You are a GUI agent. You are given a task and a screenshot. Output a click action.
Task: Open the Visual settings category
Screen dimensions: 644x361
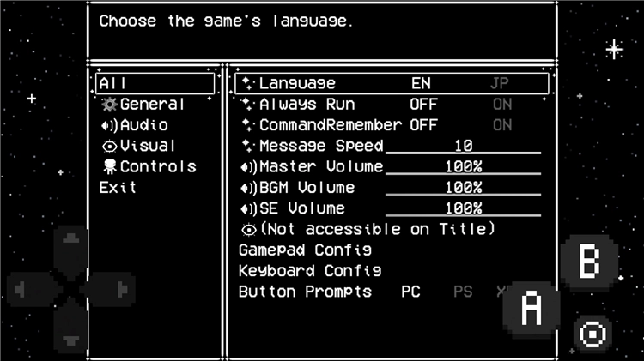[148, 146]
